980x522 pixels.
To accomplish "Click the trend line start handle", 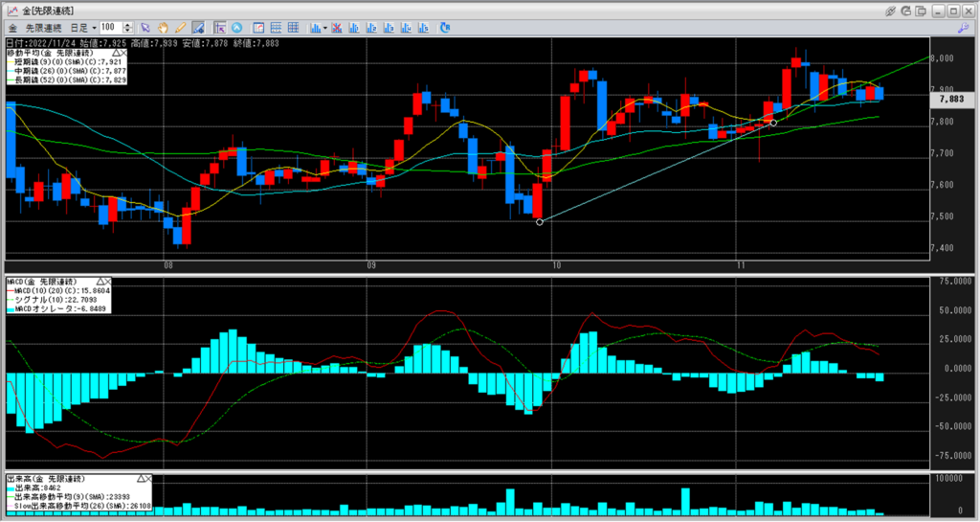I will [x=540, y=222].
